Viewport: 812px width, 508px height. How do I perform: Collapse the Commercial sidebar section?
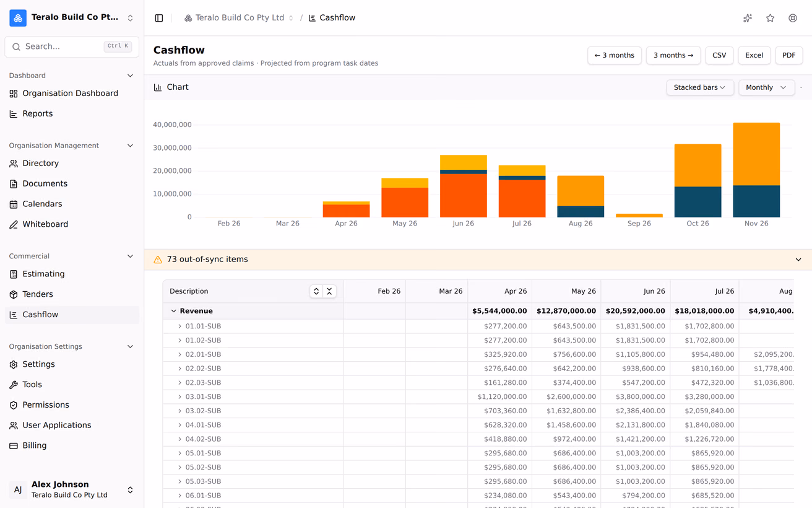click(x=130, y=256)
